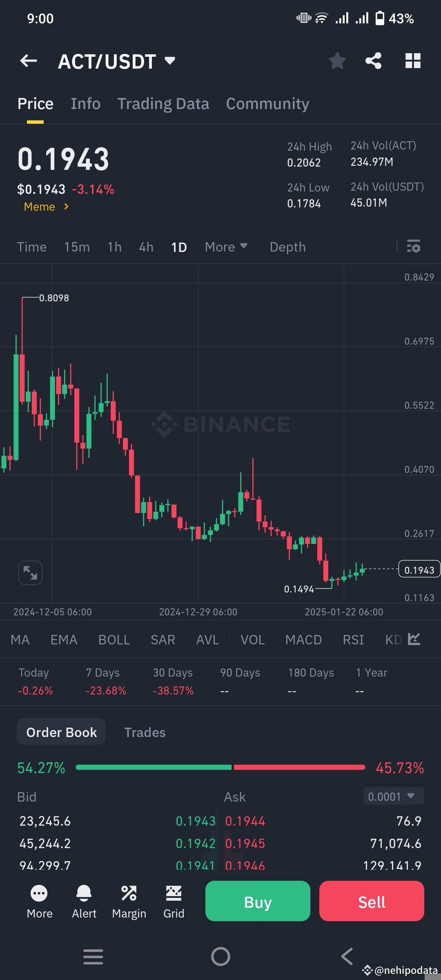Open the 0.0001 precision dropdown

[x=392, y=796]
